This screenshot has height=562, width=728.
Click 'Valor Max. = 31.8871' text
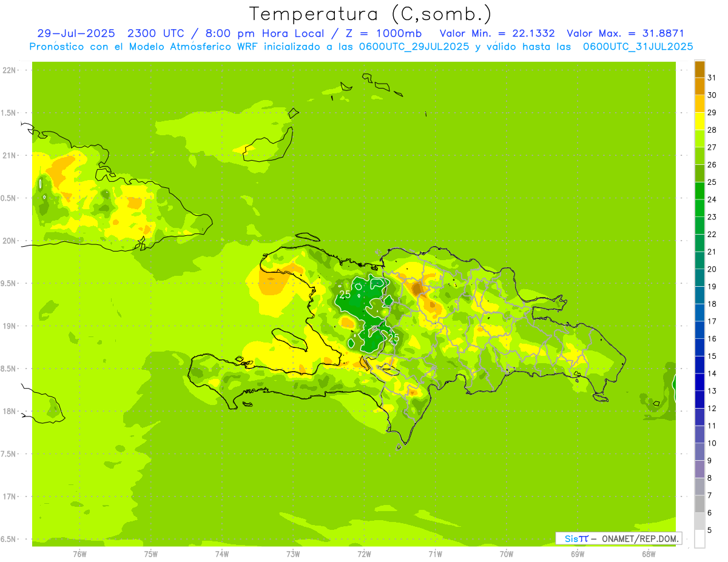(x=625, y=33)
